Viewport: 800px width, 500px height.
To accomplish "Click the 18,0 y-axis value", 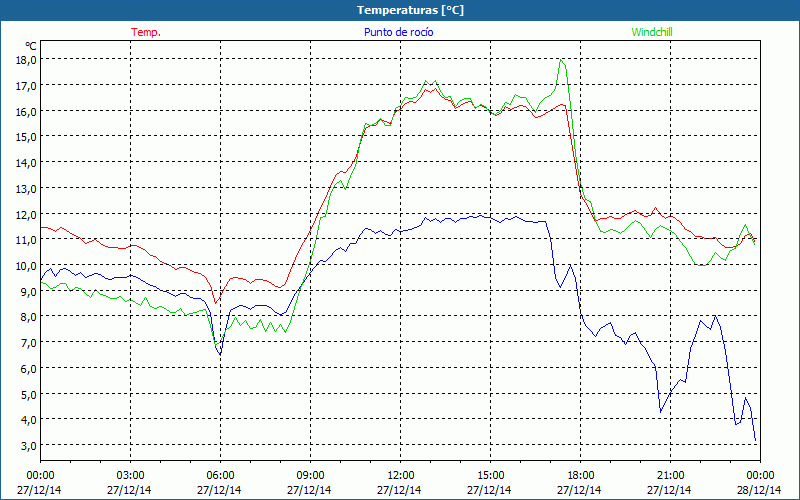I will click(27, 60).
